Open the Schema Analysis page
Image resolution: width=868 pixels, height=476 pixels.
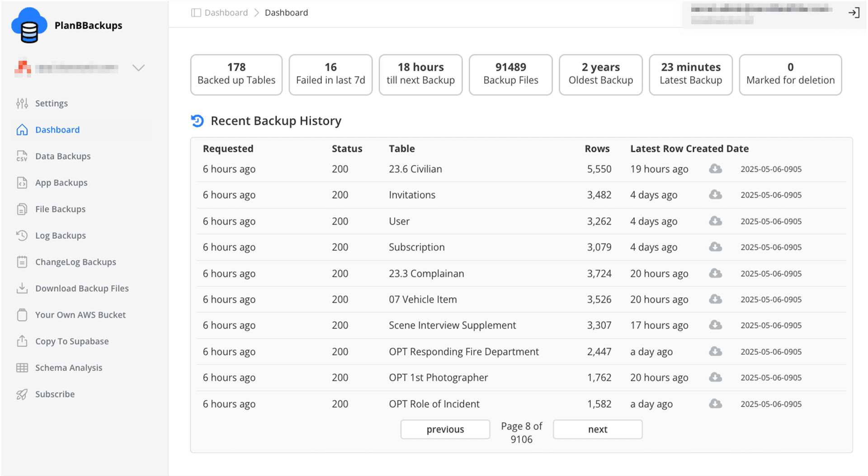69,368
